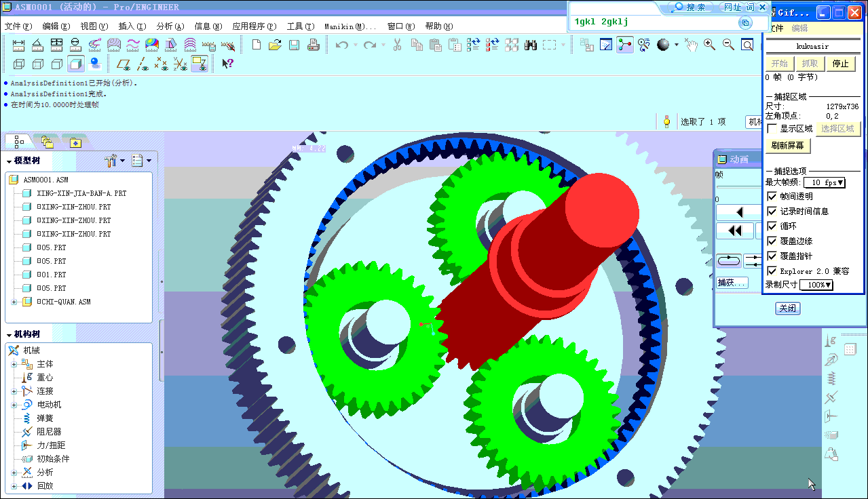The height and width of the screenshot is (499, 868).
Task: Open the 最大帧频 10 fps dropdown
Action: tap(825, 182)
